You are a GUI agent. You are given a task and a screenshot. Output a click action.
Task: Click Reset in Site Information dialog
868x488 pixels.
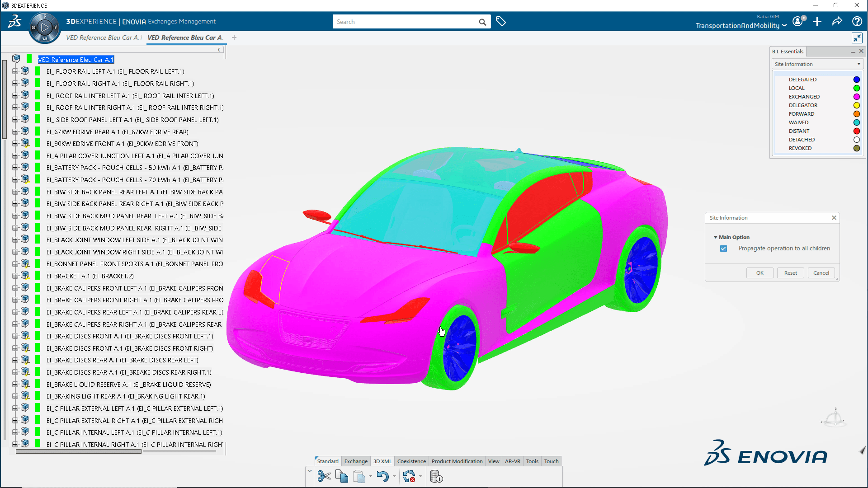coord(790,273)
